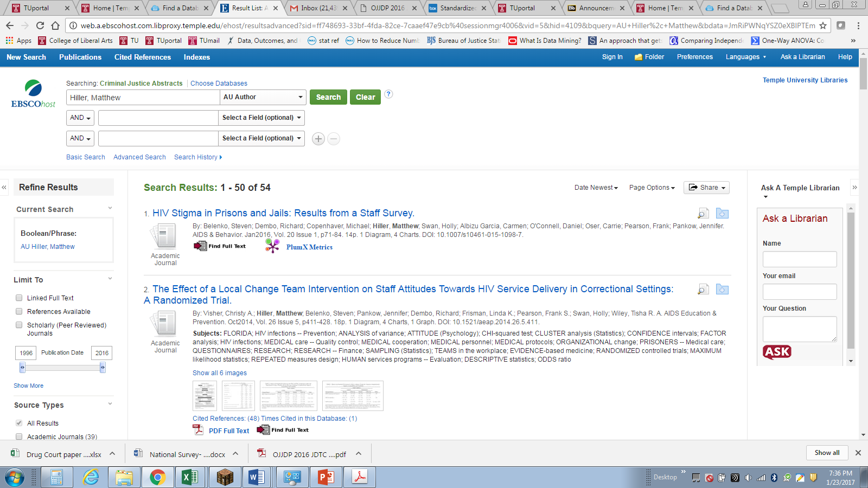
Task: Open the search help question mark icon
Action: coord(388,94)
